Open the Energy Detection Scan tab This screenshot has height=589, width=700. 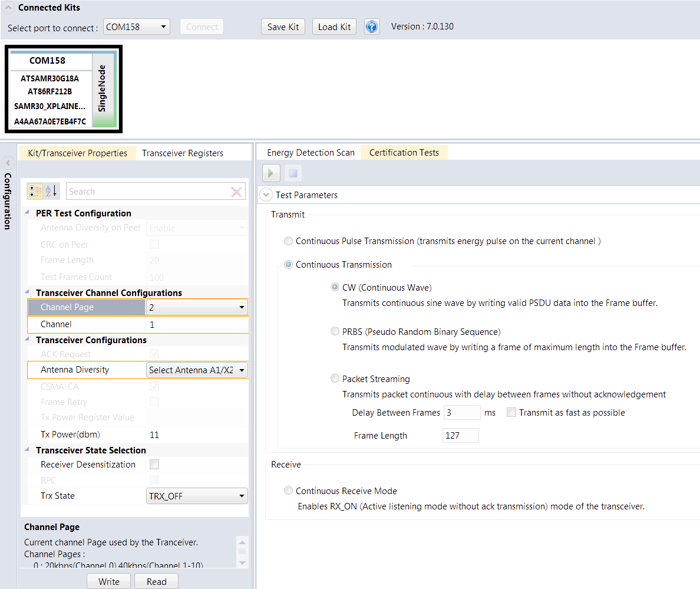pos(311,153)
